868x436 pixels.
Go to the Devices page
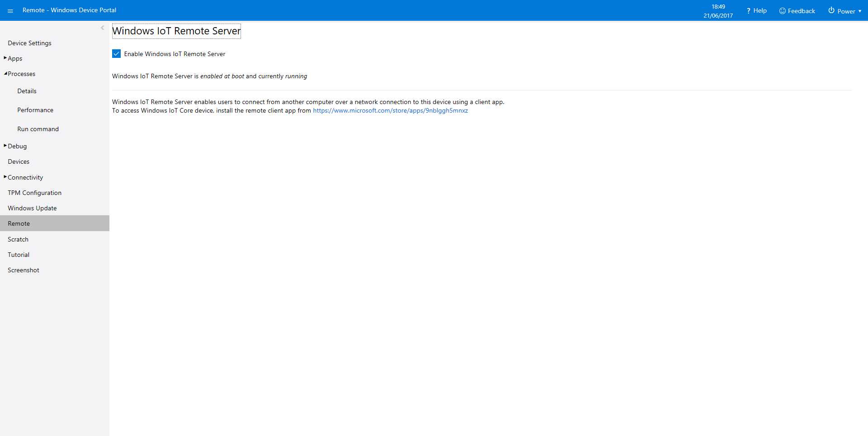click(x=19, y=161)
